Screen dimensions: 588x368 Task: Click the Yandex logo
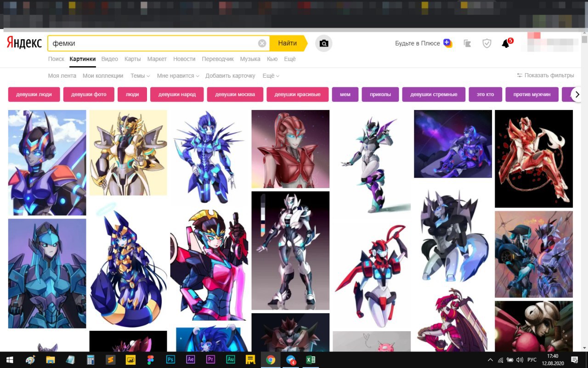pos(24,43)
